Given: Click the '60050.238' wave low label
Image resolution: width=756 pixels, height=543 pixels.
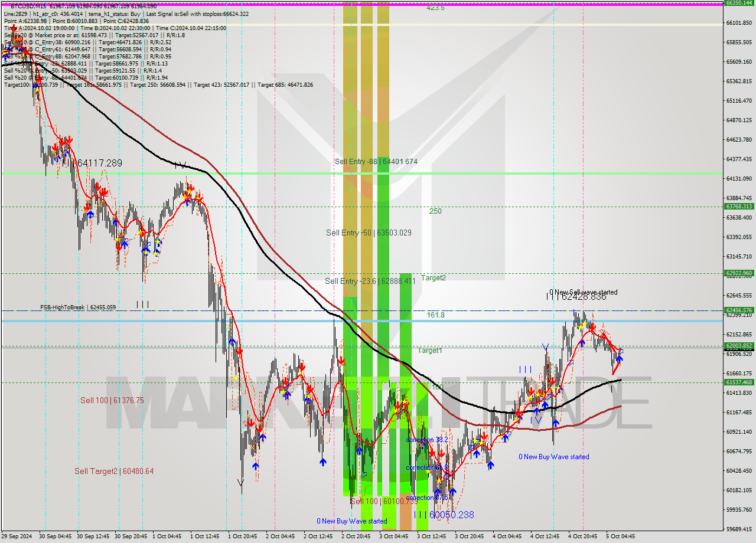Looking at the screenshot, I should tap(451, 515).
